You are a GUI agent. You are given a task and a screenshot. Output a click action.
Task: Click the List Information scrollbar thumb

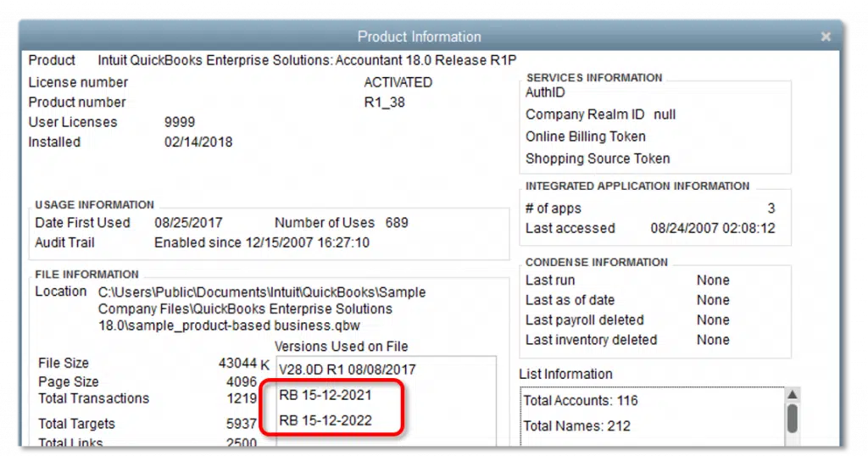793,419
